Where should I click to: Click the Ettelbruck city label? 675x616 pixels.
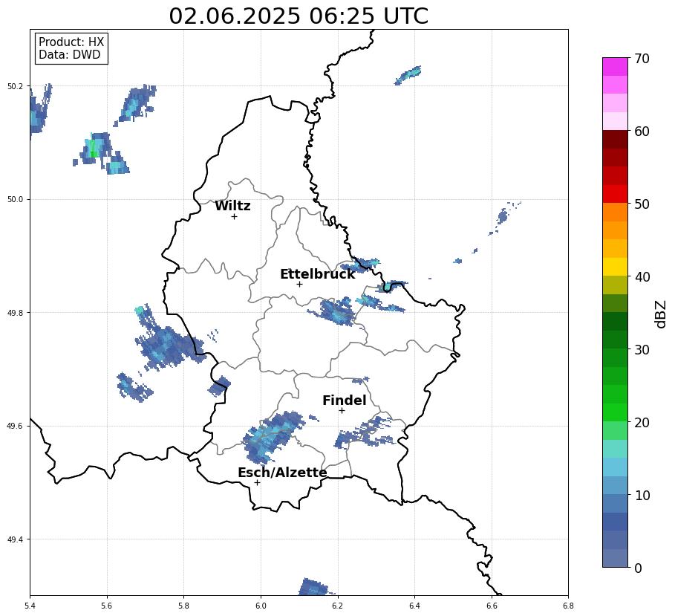click(318, 274)
